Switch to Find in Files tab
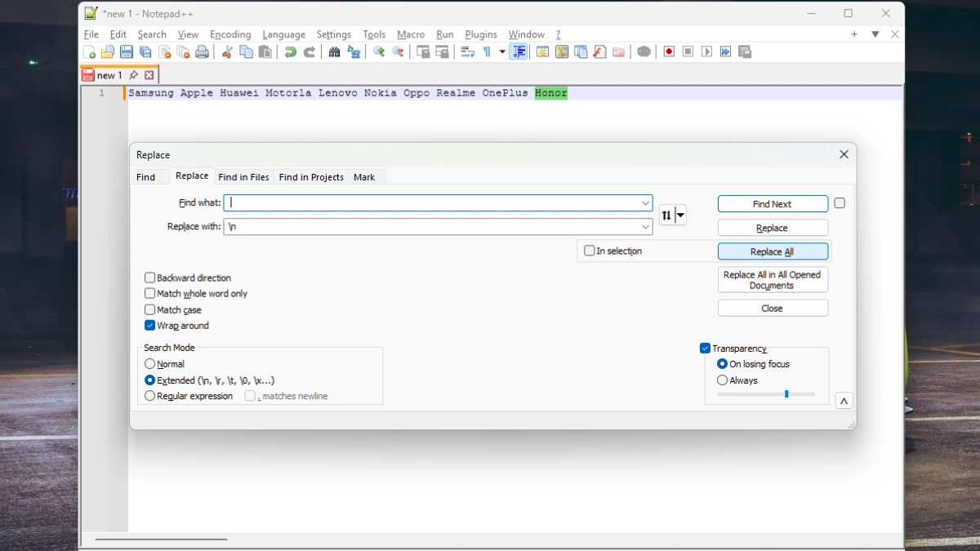This screenshot has width=980, height=551. (x=243, y=177)
